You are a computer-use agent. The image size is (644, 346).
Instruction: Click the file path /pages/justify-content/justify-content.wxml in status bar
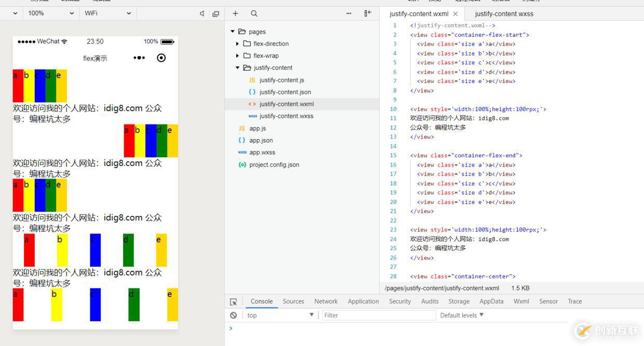point(442,288)
